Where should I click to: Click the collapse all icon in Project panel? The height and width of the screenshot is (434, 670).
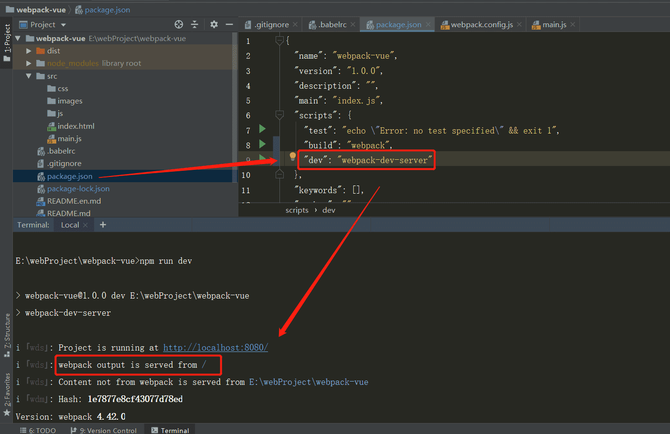click(194, 25)
